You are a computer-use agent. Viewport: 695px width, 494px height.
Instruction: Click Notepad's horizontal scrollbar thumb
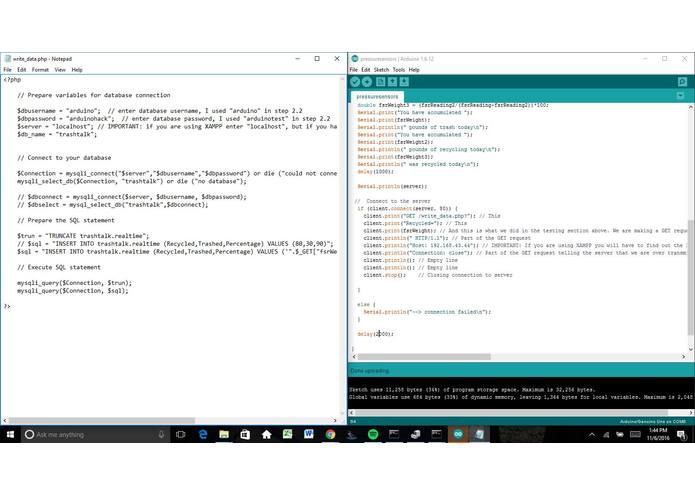pyautogui.click(x=102, y=420)
